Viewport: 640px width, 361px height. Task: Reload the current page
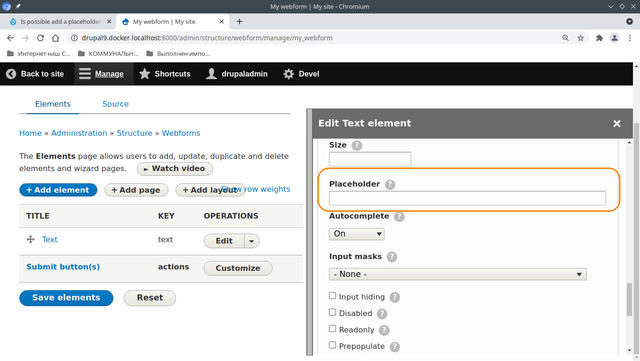(x=40, y=38)
